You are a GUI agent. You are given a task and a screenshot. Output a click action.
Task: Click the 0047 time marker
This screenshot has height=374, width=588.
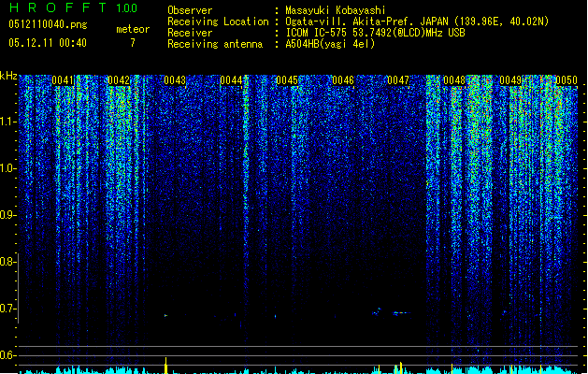(398, 80)
